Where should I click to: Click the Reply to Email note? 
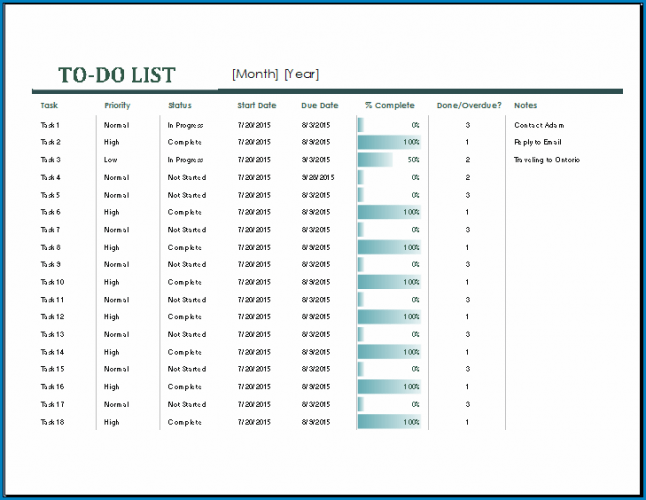point(538,142)
